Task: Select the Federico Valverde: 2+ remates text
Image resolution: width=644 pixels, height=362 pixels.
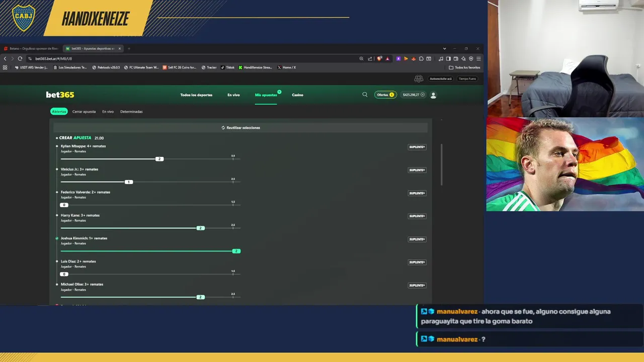Action: pyautogui.click(x=86, y=192)
